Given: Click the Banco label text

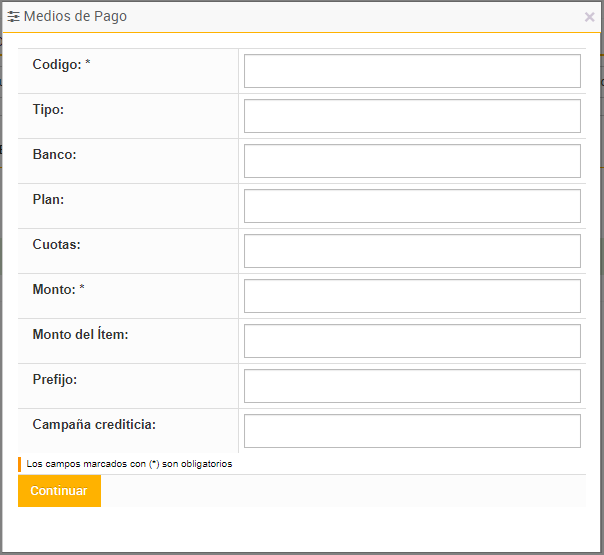Looking at the screenshot, I should click(x=54, y=154).
